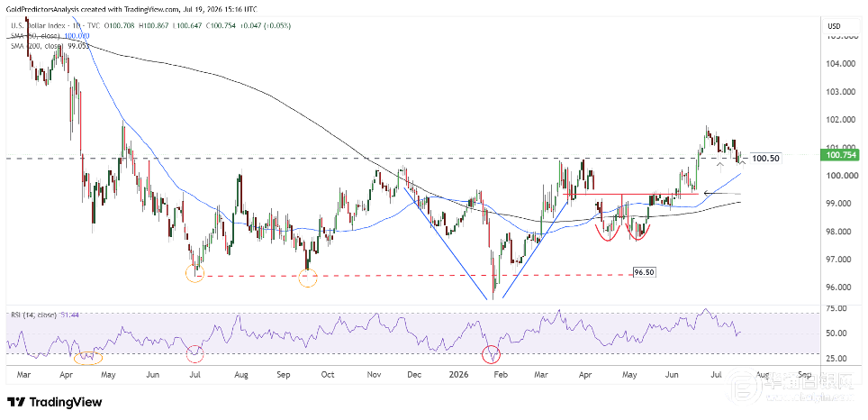Click the Dec label on time axis
Viewport: 868px width, 420px height.
[x=415, y=374]
